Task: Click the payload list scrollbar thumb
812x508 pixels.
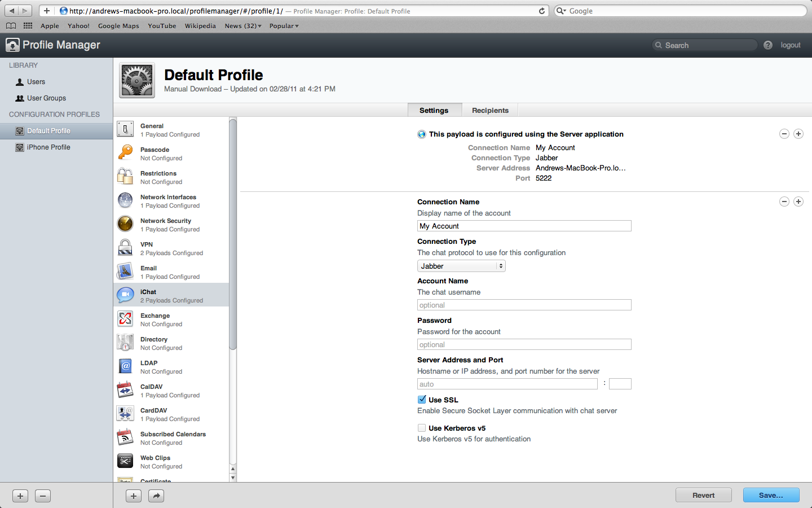Action: click(233, 234)
